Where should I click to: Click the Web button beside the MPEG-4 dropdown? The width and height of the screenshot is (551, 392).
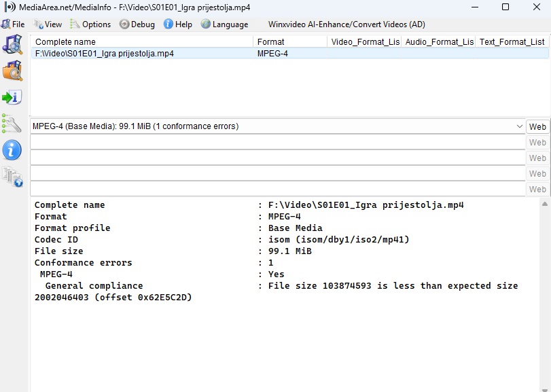click(537, 126)
